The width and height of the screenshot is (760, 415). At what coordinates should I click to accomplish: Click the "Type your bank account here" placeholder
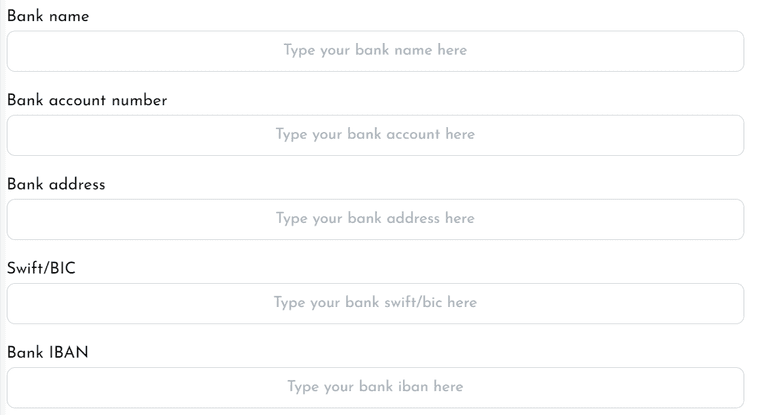(x=375, y=134)
